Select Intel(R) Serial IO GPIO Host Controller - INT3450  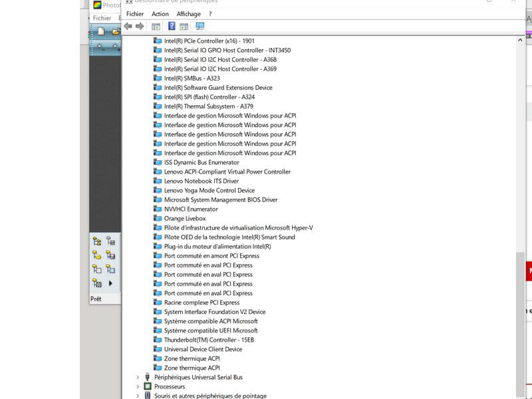[x=227, y=51]
